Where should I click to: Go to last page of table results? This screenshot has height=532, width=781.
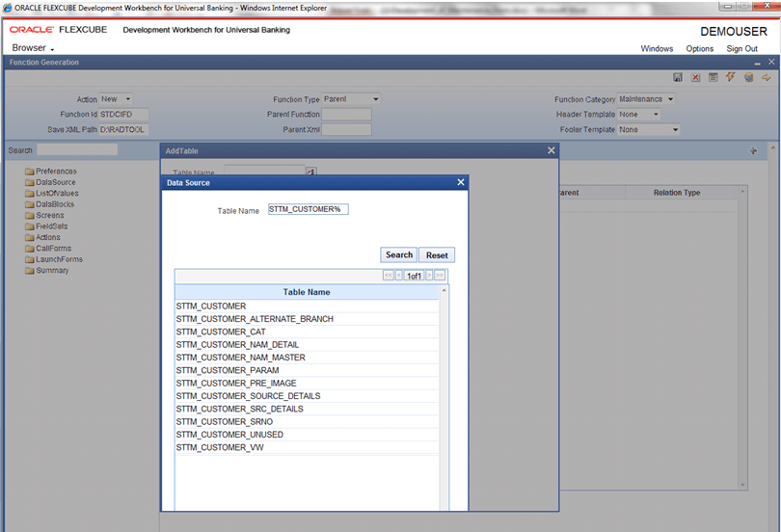point(440,276)
